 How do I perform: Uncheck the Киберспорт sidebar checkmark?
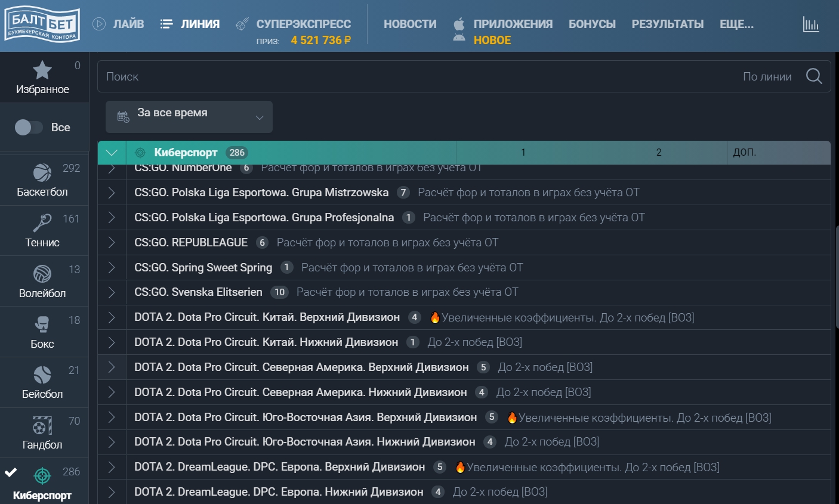11,473
